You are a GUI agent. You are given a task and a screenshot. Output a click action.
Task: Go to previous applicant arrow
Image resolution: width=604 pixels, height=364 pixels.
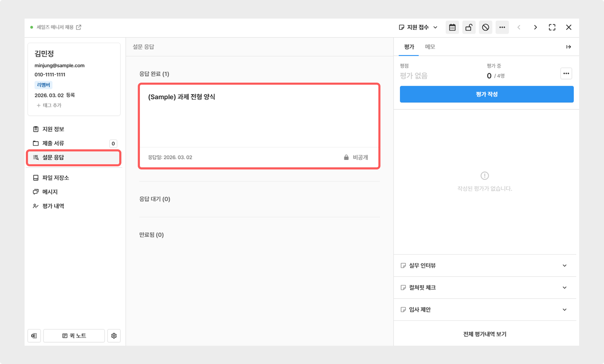pos(519,27)
